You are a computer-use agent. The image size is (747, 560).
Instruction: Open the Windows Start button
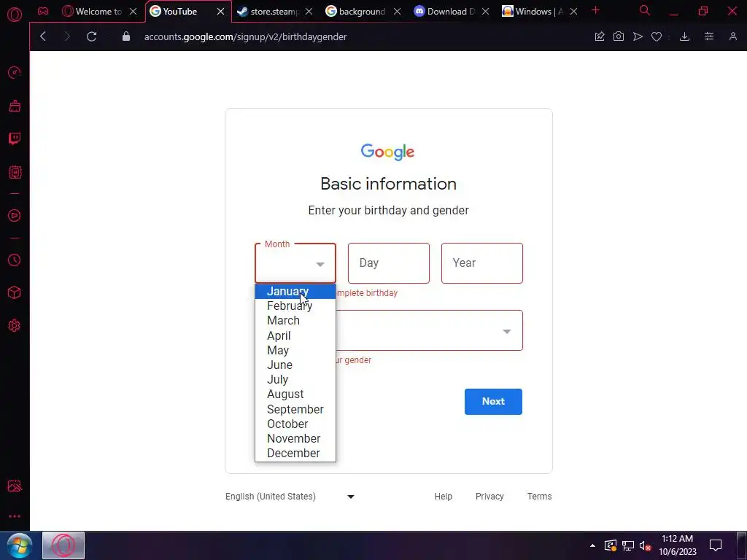click(20, 545)
